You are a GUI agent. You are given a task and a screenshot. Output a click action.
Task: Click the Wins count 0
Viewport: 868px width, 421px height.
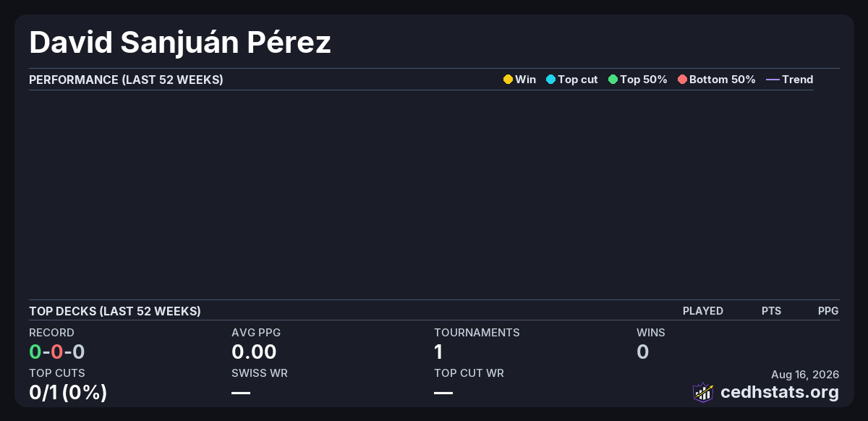pyautogui.click(x=642, y=352)
